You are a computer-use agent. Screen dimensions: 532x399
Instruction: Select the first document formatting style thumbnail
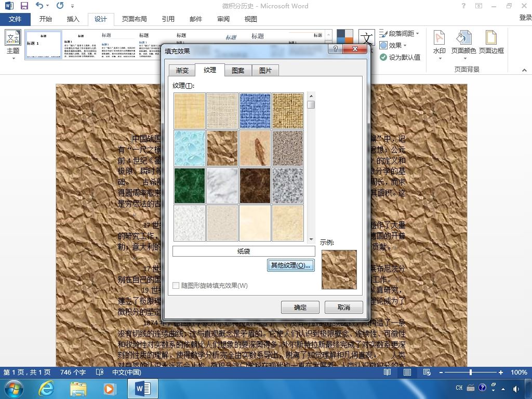44,45
